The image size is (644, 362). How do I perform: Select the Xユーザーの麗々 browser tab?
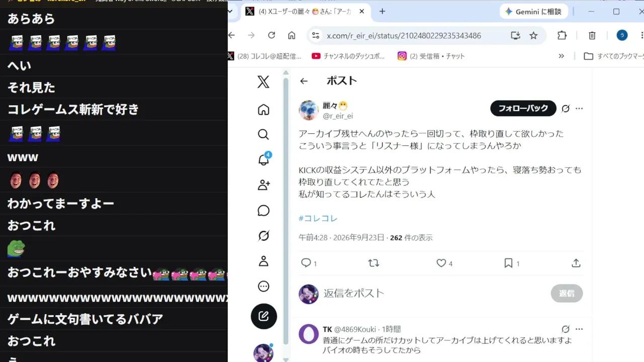point(305,12)
